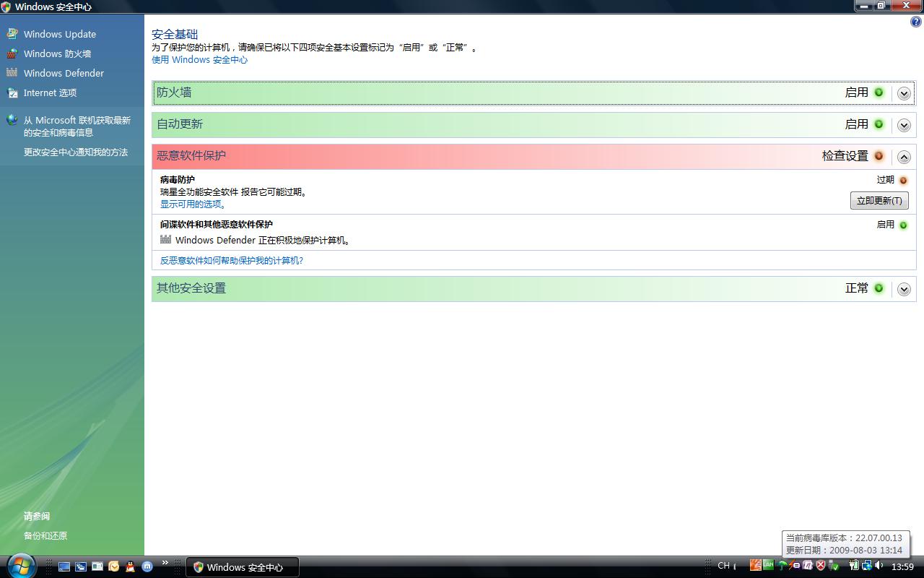Click the Windows Defender sidebar icon
The image size is (924, 578).
tap(12, 73)
